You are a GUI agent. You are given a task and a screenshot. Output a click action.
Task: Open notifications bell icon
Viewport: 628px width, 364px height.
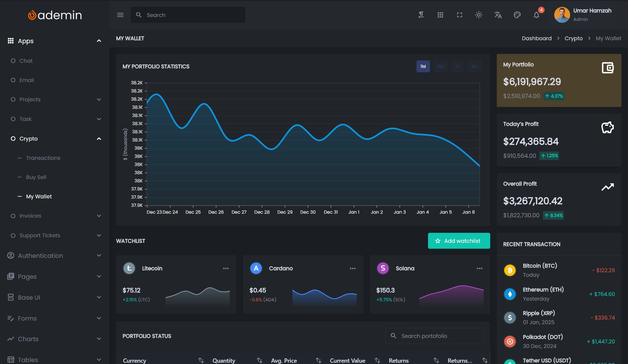pos(536,15)
